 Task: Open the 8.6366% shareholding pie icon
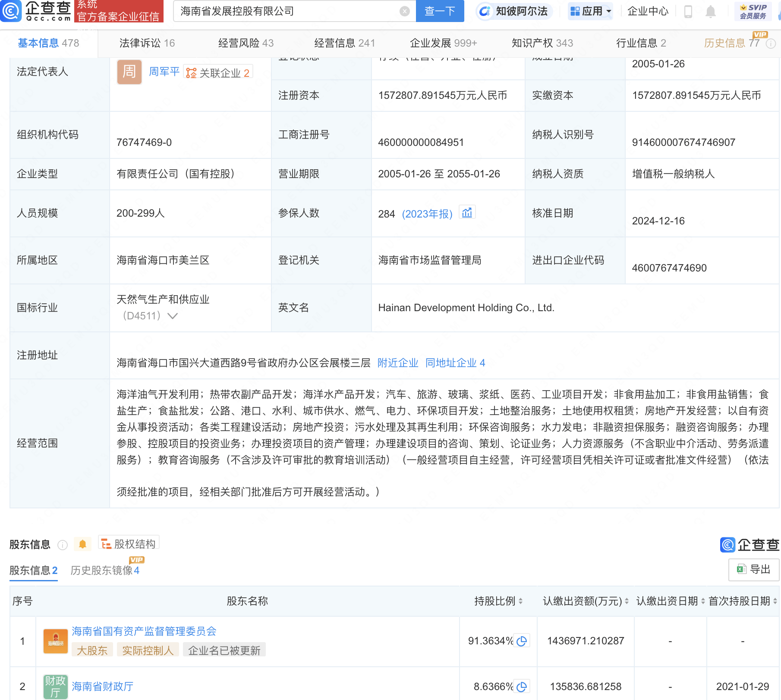[522, 687]
